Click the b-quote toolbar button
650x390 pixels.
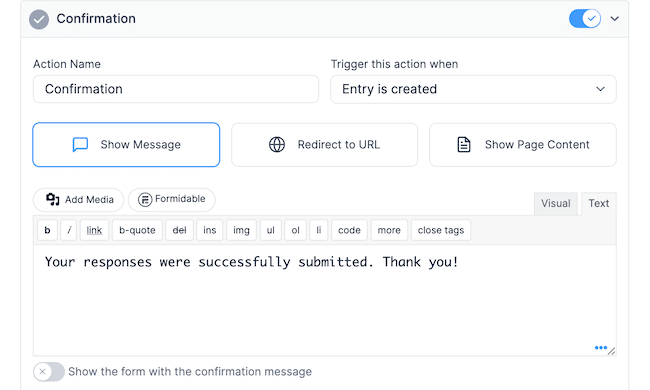pos(137,230)
